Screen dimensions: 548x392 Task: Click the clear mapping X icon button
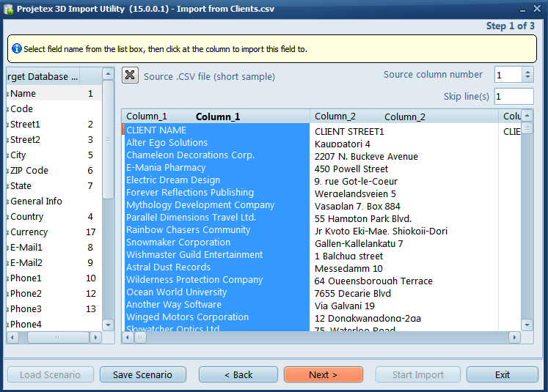click(x=130, y=75)
